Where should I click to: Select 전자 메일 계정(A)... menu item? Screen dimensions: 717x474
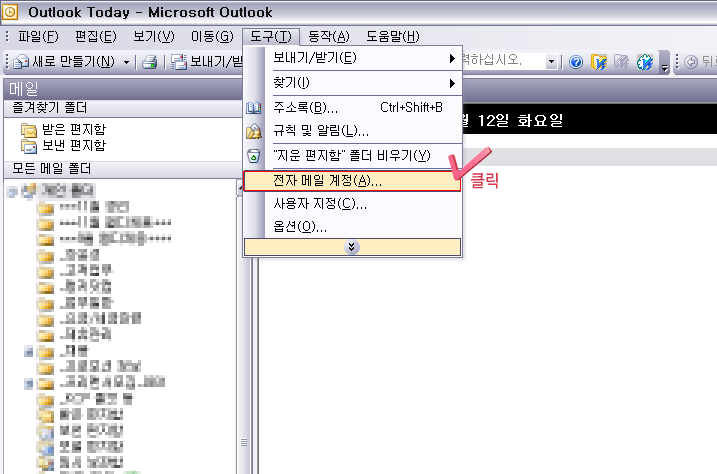(x=352, y=181)
